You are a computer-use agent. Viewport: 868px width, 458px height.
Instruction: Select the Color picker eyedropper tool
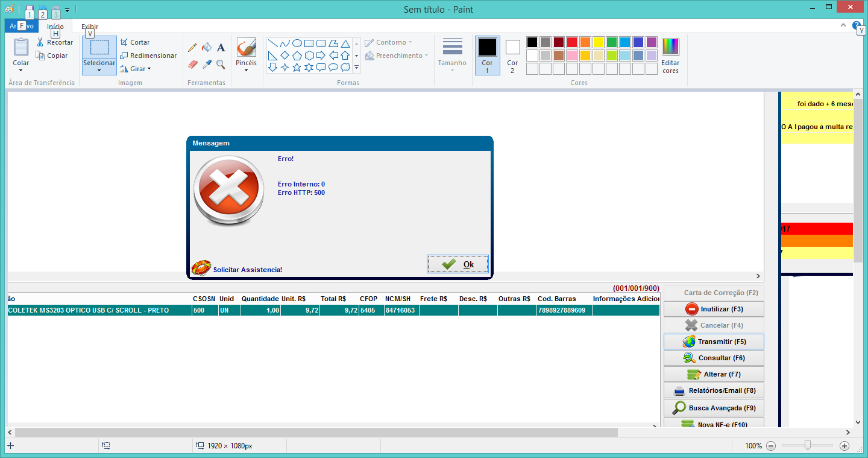coord(207,64)
